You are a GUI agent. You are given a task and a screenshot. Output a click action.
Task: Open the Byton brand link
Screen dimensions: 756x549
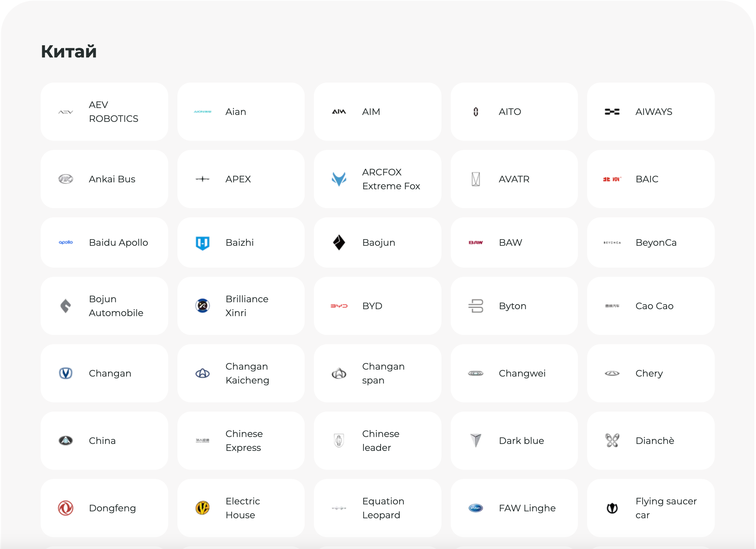click(x=514, y=306)
